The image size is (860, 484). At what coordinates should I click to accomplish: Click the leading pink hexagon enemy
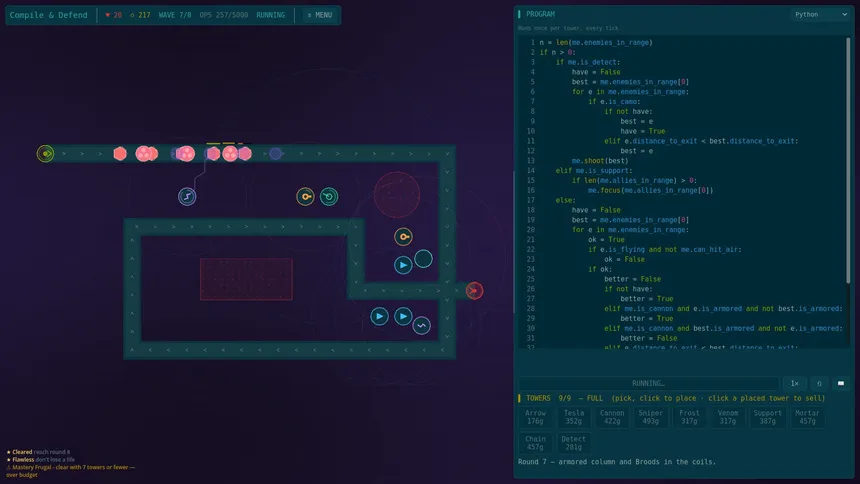[x=245, y=154]
